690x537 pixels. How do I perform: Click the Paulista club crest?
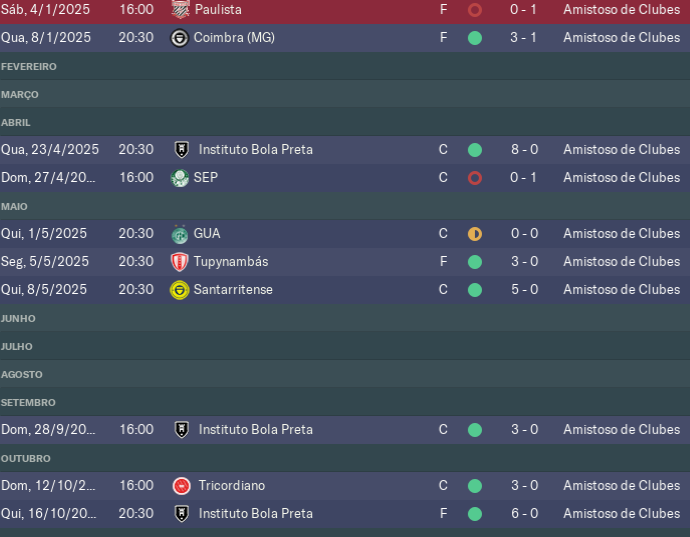coord(180,9)
